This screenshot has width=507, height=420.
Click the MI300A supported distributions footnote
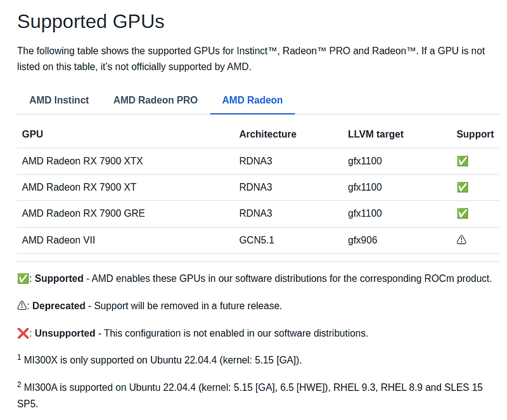250,395
